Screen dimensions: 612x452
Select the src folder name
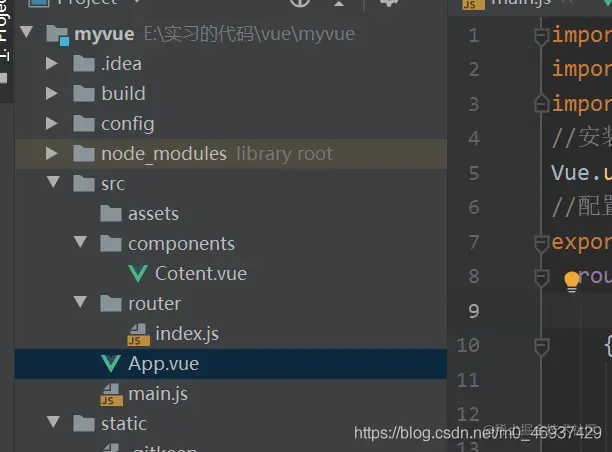pyautogui.click(x=113, y=184)
